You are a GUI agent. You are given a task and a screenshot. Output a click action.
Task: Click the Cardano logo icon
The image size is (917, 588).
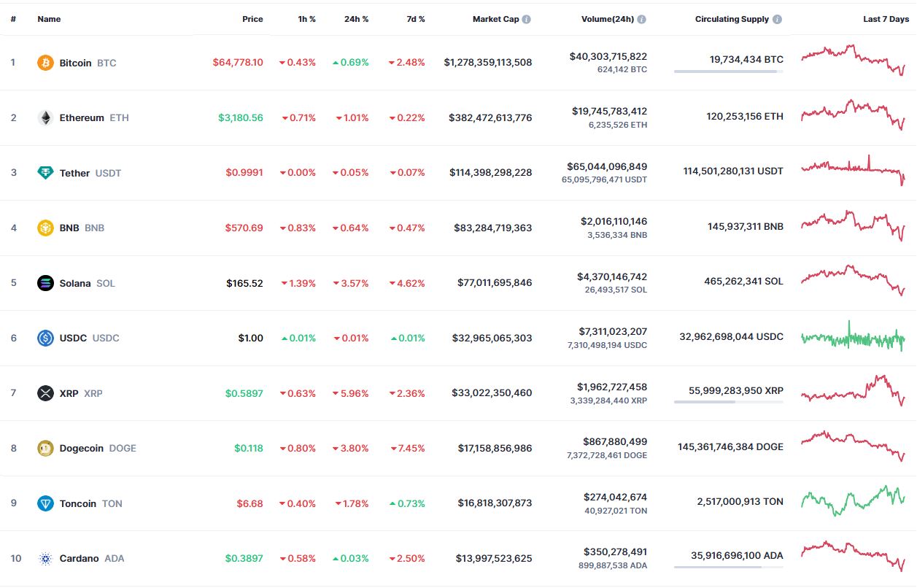pos(45,559)
